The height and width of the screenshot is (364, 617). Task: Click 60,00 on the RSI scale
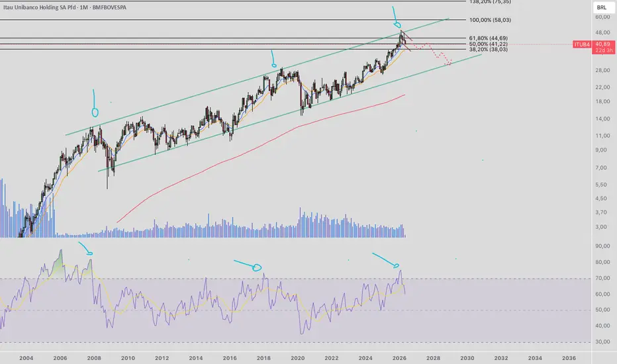click(x=602, y=294)
